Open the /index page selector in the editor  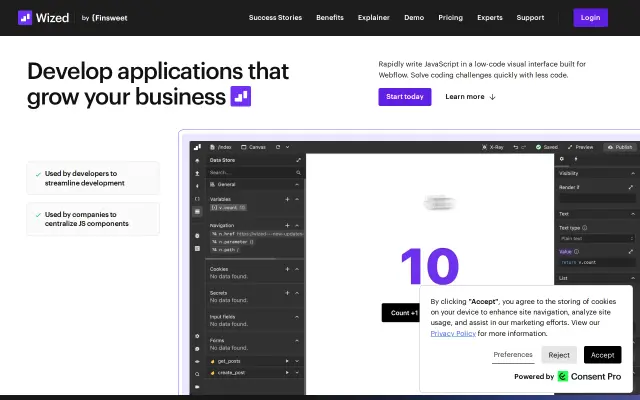220,147
